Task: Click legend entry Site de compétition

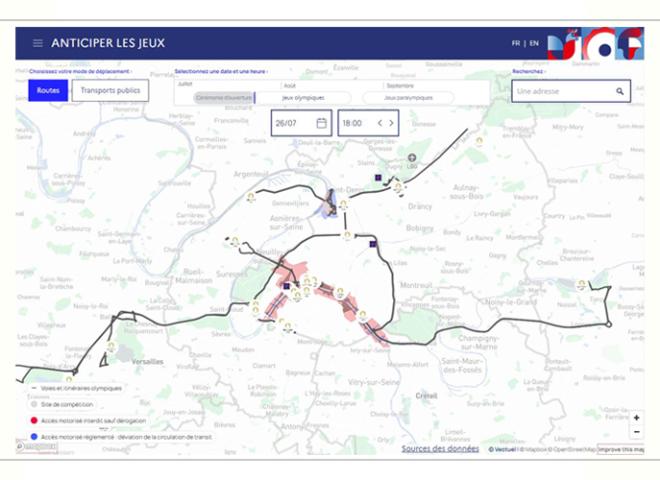Action: 62,404
